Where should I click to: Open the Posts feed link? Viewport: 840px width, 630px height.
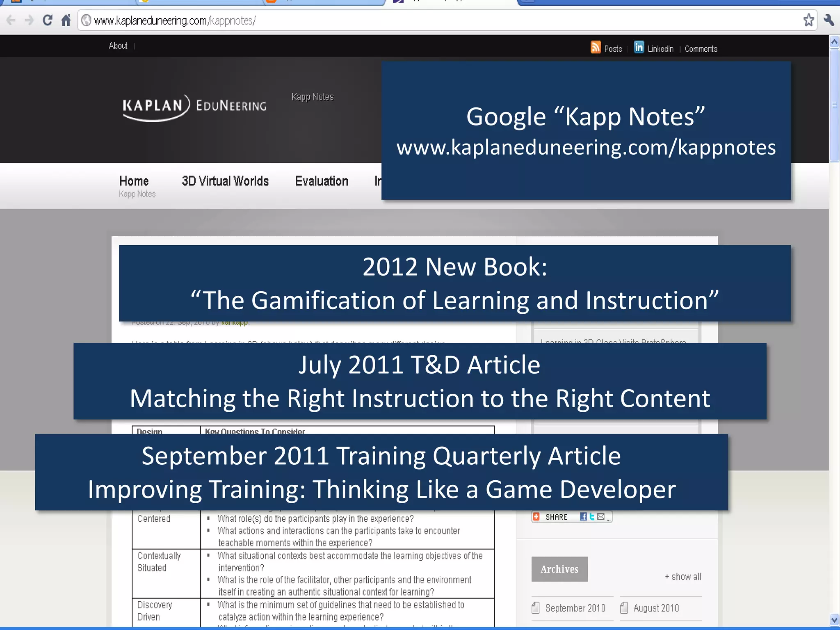(x=613, y=49)
